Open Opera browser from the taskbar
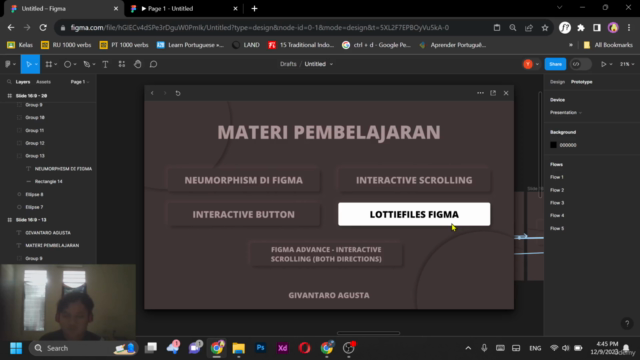This screenshot has width=640, height=360. pyautogui.click(x=304, y=348)
